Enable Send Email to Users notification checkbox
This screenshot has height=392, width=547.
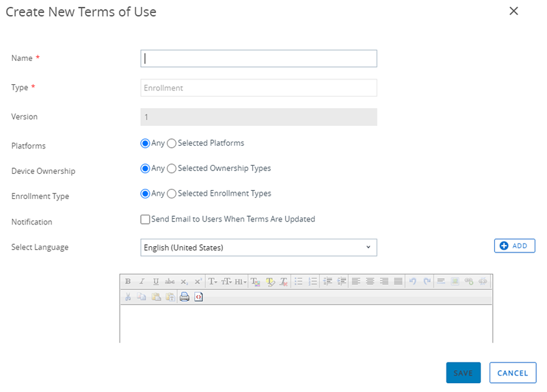pyautogui.click(x=145, y=219)
